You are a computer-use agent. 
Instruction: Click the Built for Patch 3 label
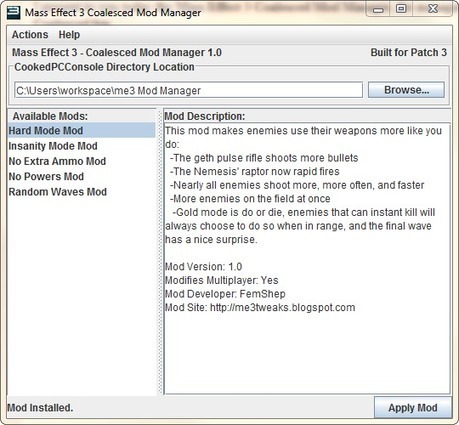[x=409, y=52]
